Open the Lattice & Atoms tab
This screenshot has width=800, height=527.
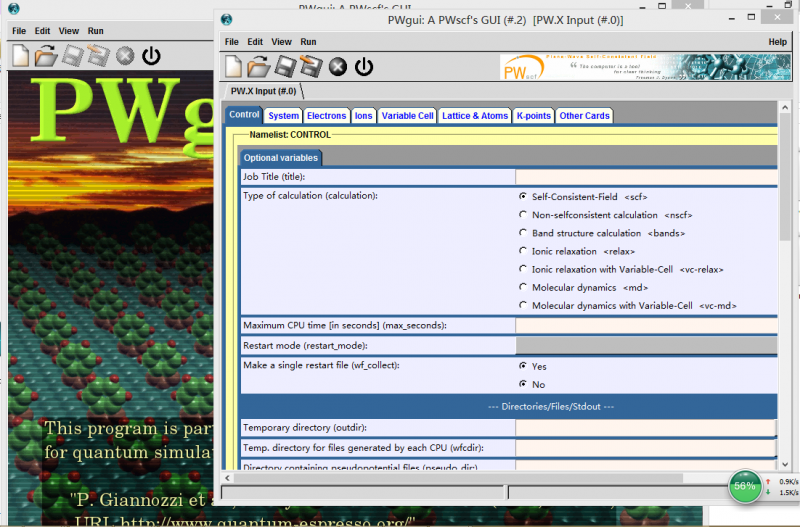point(475,116)
